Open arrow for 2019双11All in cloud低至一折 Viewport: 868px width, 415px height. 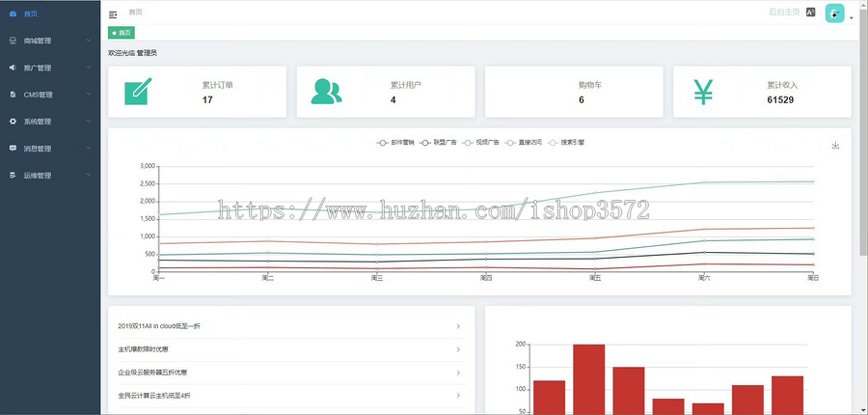458,326
